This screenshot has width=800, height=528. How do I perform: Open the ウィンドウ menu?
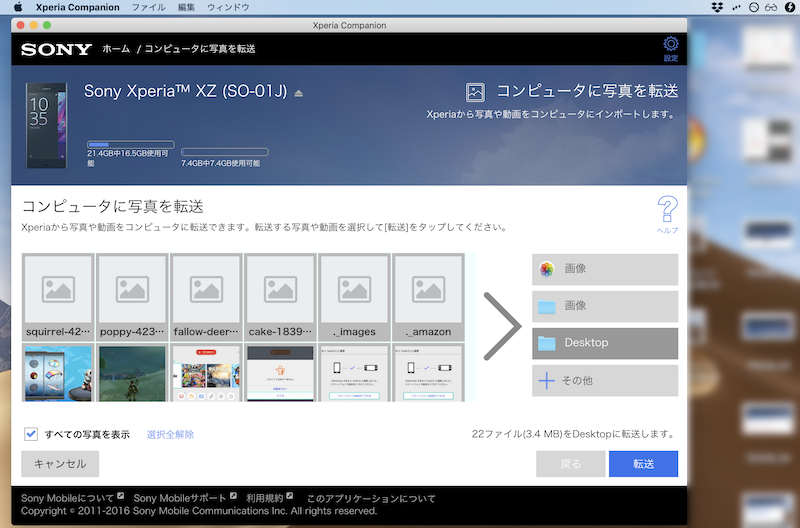[228, 8]
